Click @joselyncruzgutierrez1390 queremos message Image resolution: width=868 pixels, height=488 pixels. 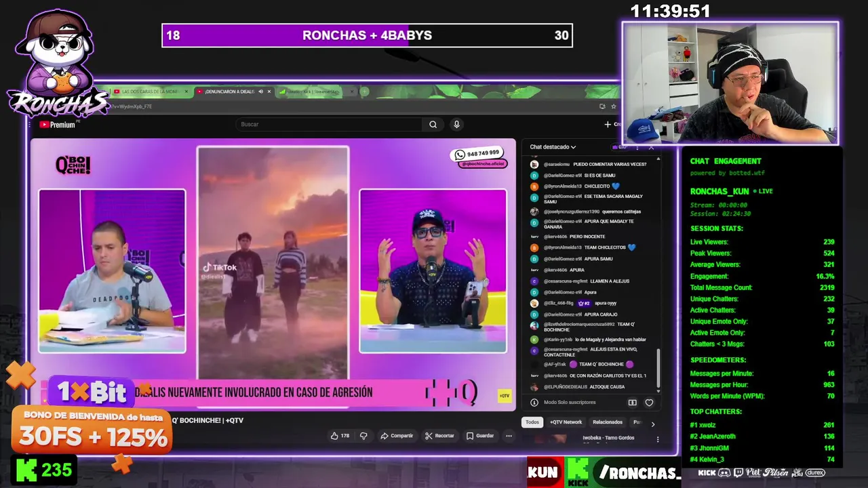click(x=586, y=211)
